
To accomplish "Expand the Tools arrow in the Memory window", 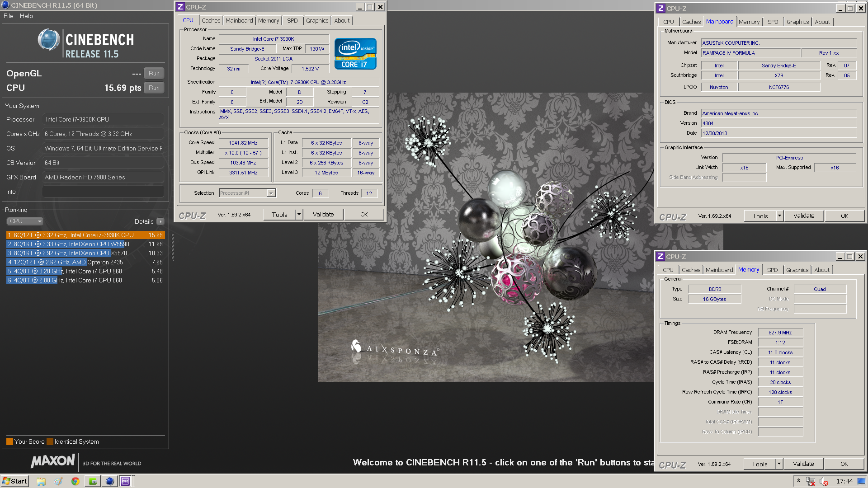I will 779,464.
